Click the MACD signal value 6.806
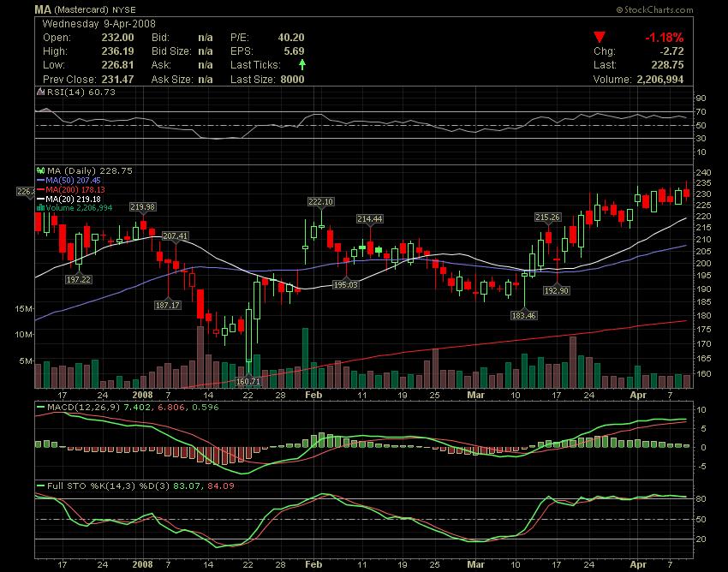 click(x=171, y=408)
